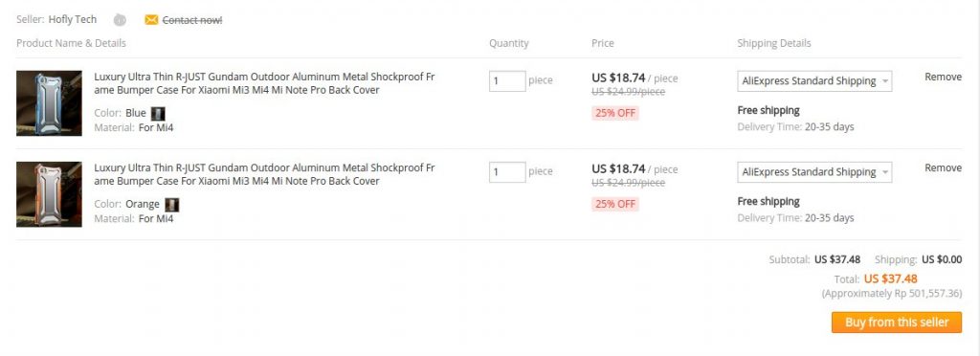Remove the Blue case from cart

[943, 77]
